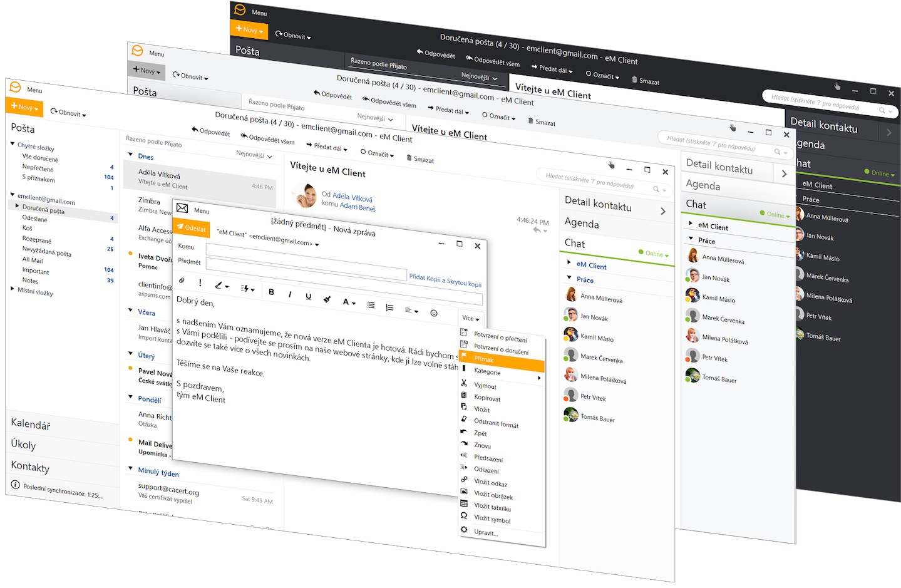Click the gear icon beside Upravit

coord(464,530)
